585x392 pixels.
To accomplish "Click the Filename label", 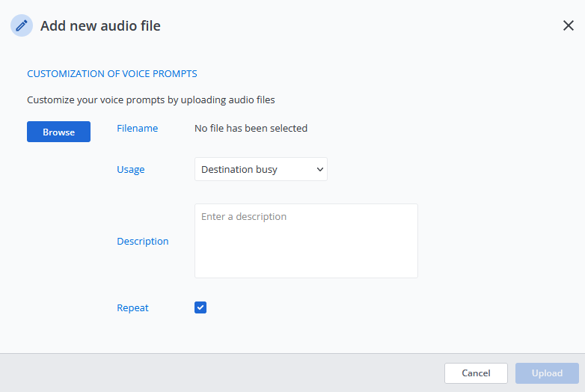I will point(137,128).
